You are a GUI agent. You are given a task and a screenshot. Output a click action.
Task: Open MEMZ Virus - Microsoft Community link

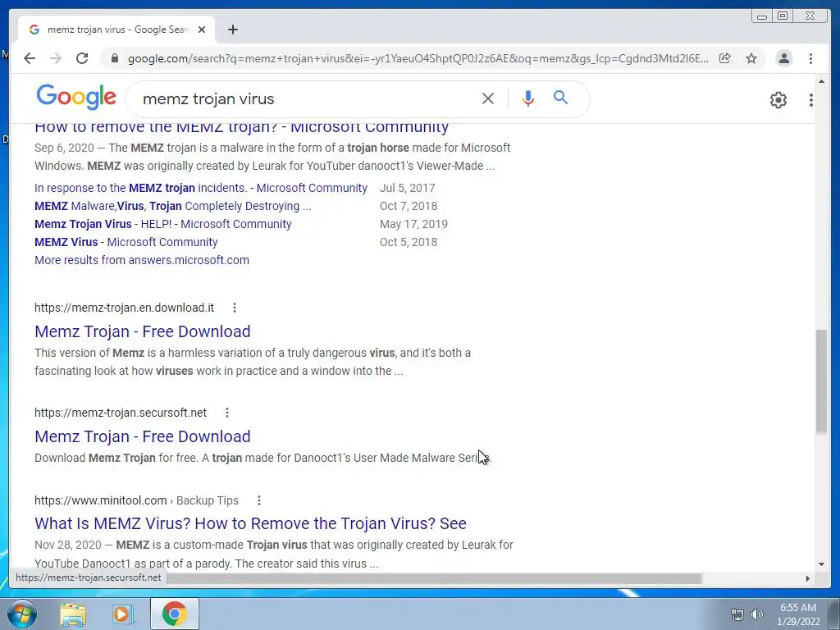coord(126,242)
